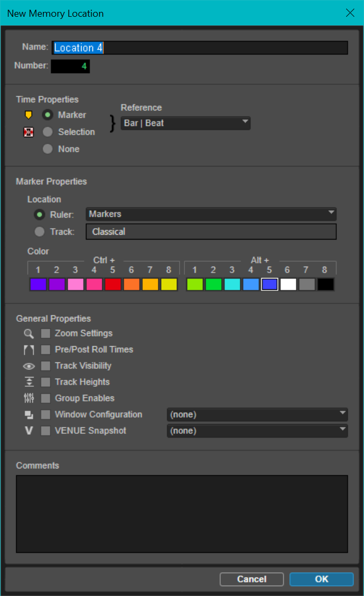
Task: Select the Selection time property radio
Action: 48,132
